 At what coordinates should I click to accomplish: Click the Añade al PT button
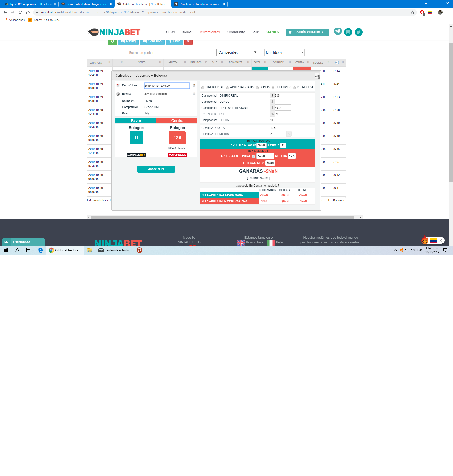coord(156,169)
